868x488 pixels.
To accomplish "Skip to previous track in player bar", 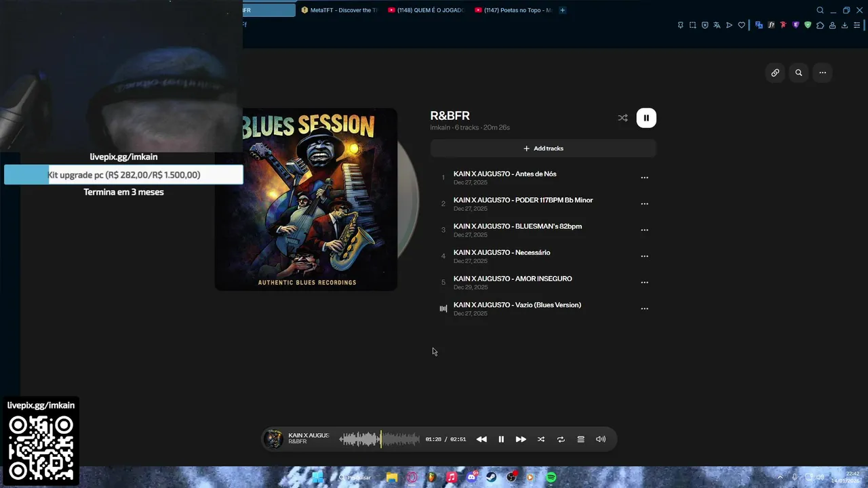I will [x=481, y=439].
